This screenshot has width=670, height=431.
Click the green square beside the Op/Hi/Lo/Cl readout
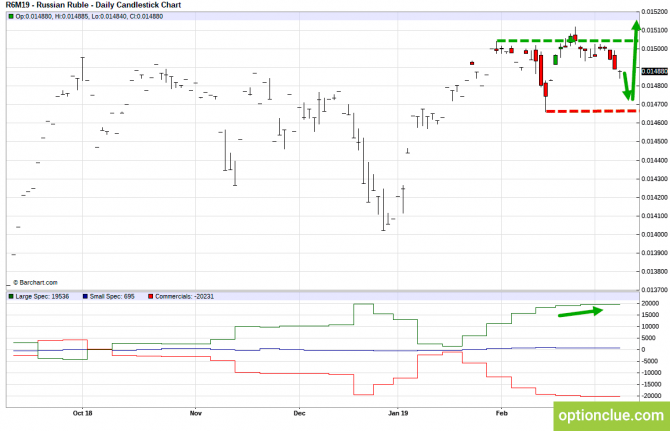[11, 17]
